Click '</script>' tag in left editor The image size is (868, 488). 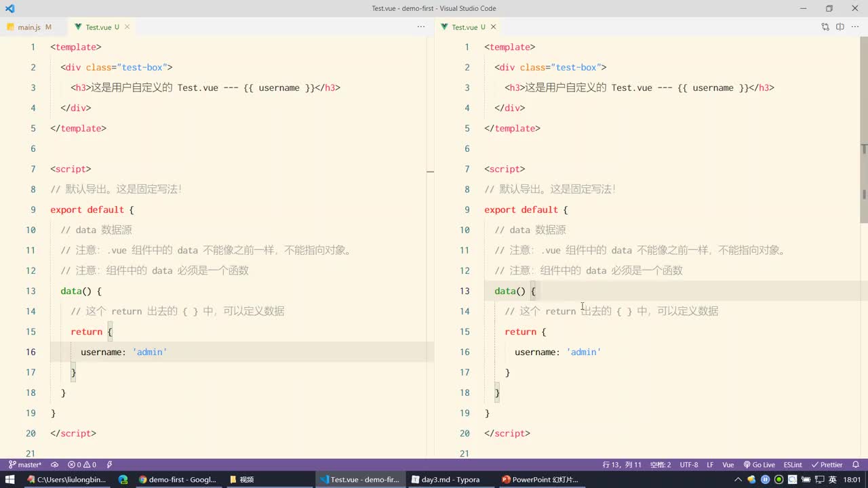tap(73, 433)
